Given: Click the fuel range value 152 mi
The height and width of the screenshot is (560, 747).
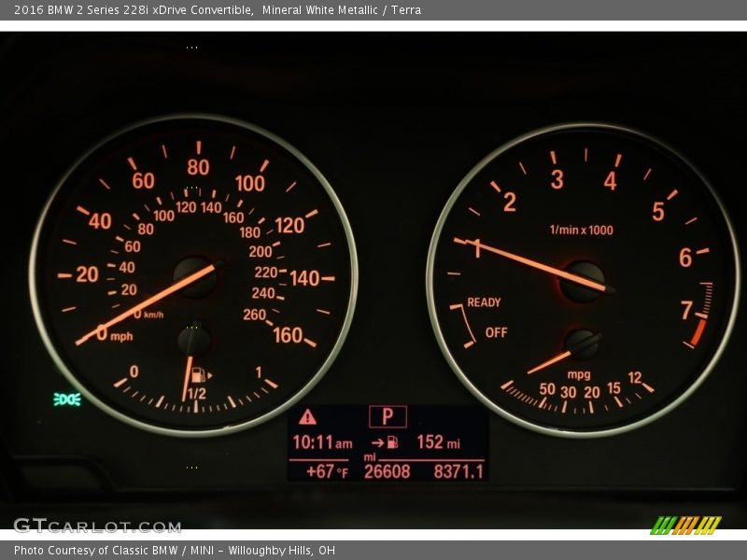Looking at the screenshot, I should 438,441.
